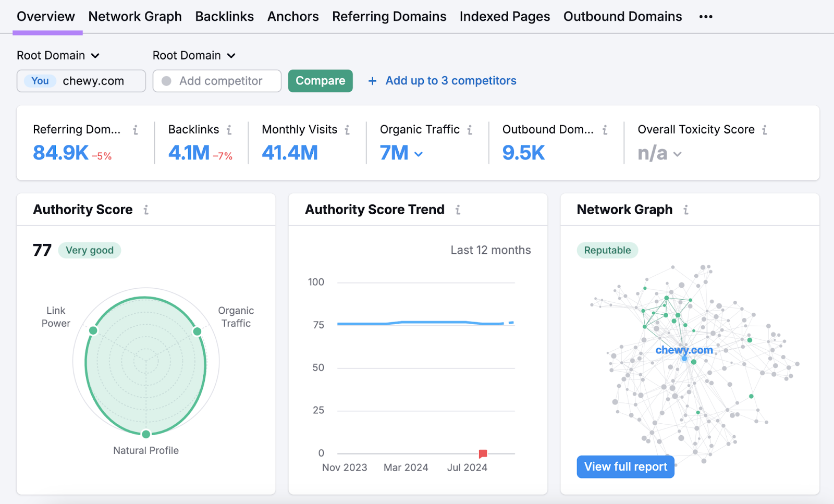The width and height of the screenshot is (834, 504).
Task: Click the Referring Domains info icon
Action: pyautogui.click(x=136, y=129)
